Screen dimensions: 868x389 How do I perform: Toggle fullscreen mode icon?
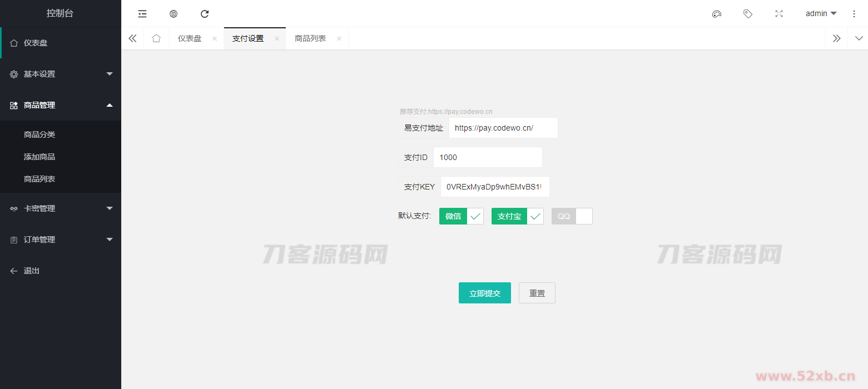(779, 14)
